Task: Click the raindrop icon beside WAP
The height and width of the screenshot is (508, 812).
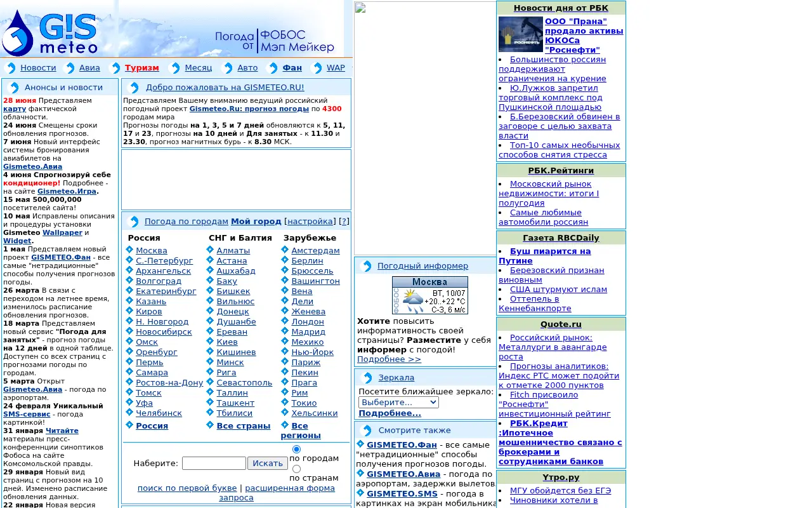Action: (x=317, y=68)
